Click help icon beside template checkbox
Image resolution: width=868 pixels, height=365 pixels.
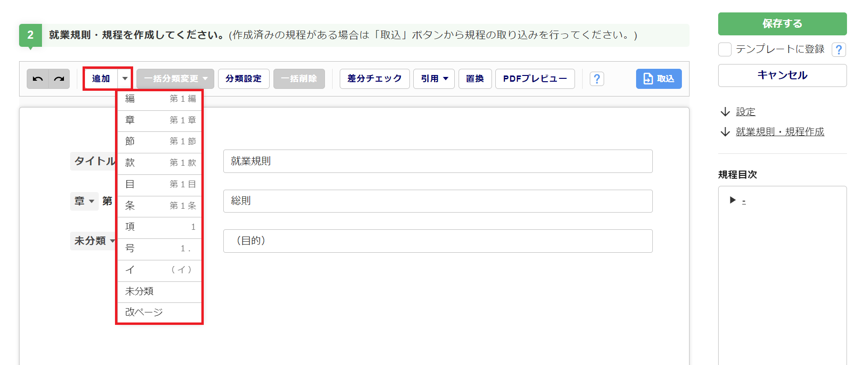tap(838, 50)
